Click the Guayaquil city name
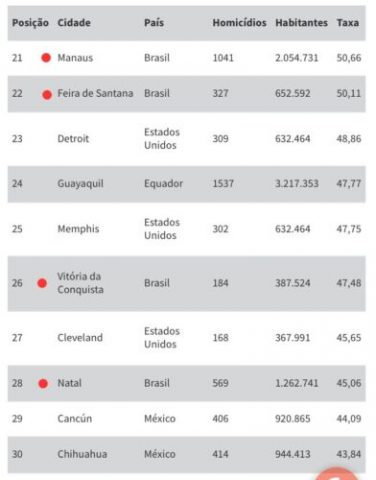The width and height of the screenshot is (376, 480). pos(80,184)
